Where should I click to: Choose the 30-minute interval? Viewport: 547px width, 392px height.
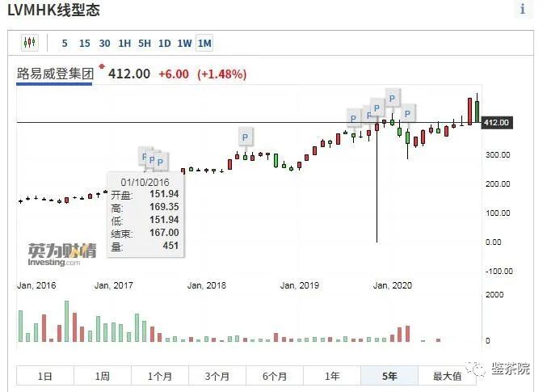click(105, 44)
